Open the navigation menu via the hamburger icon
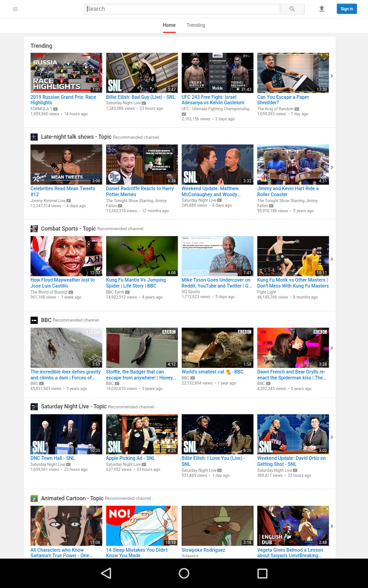 point(15,9)
